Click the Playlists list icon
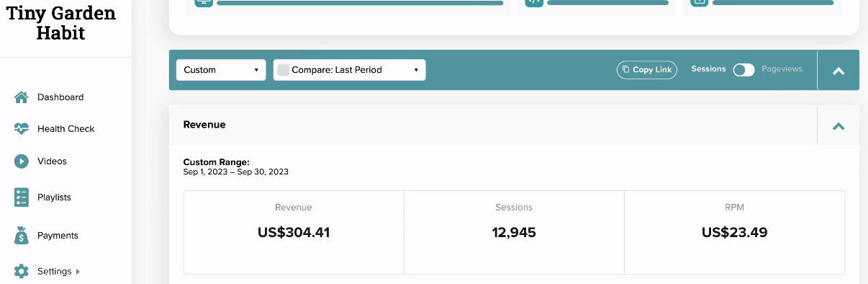Screen dimensions: 868x284 (x=22, y=198)
